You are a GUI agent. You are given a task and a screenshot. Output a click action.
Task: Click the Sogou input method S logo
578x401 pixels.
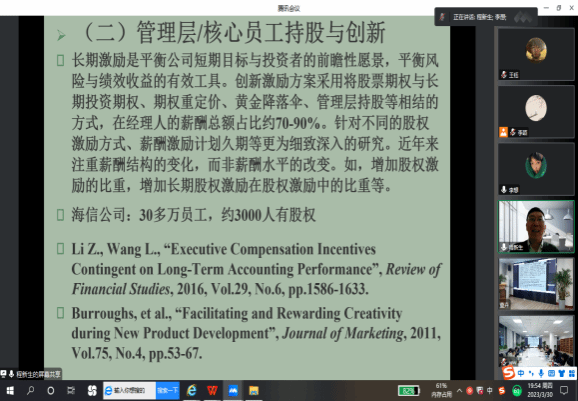tap(508, 373)
